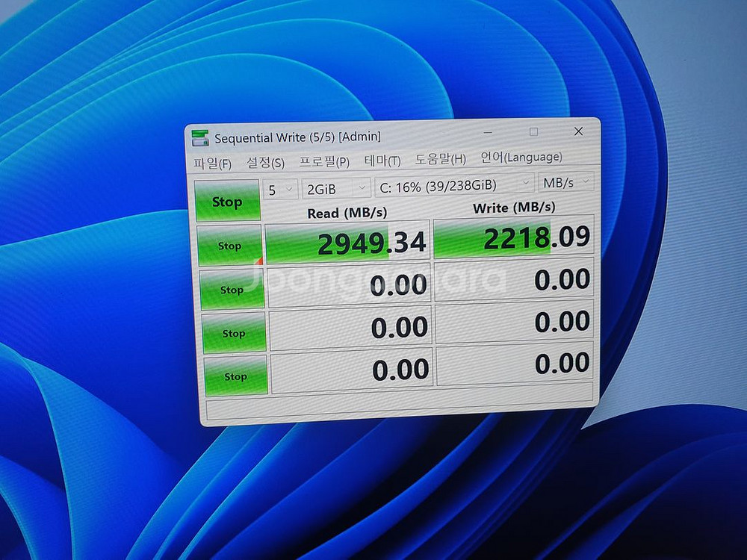The image size is (747, 560).
Task: Maximize the benchmark window
Action: point(533,132)
